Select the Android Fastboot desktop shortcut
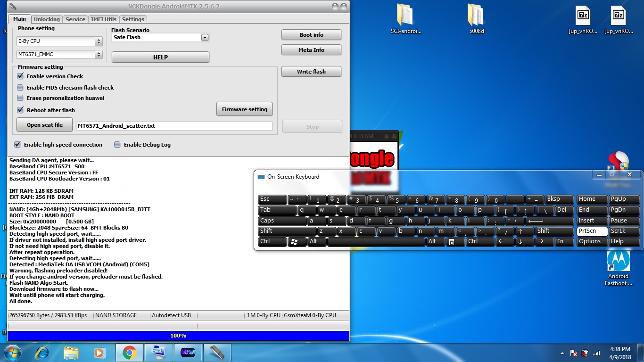The image size is (644, 362). tap(618, 268)
